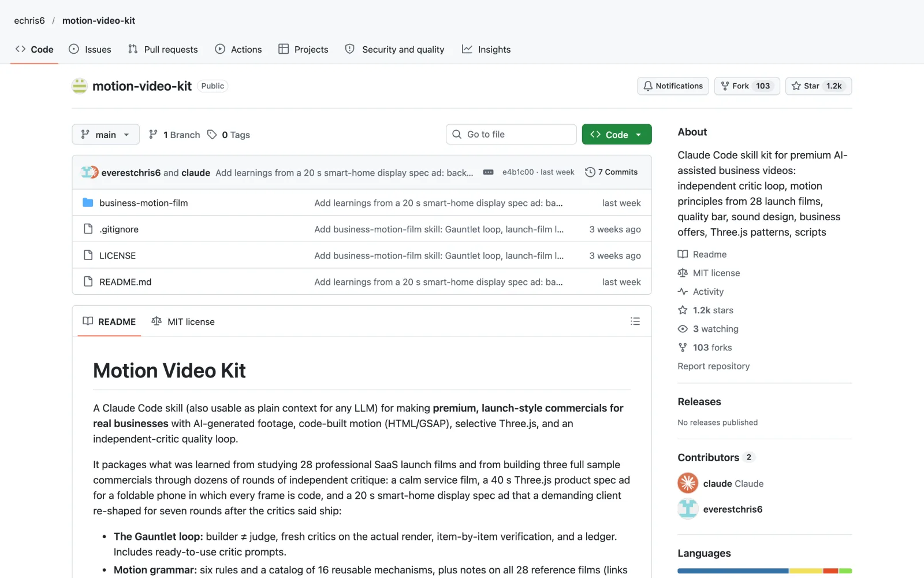Star the motion-video-kit repository
Image resolution: width=924 pixels, height=578 pixels.
coord(818,86)
